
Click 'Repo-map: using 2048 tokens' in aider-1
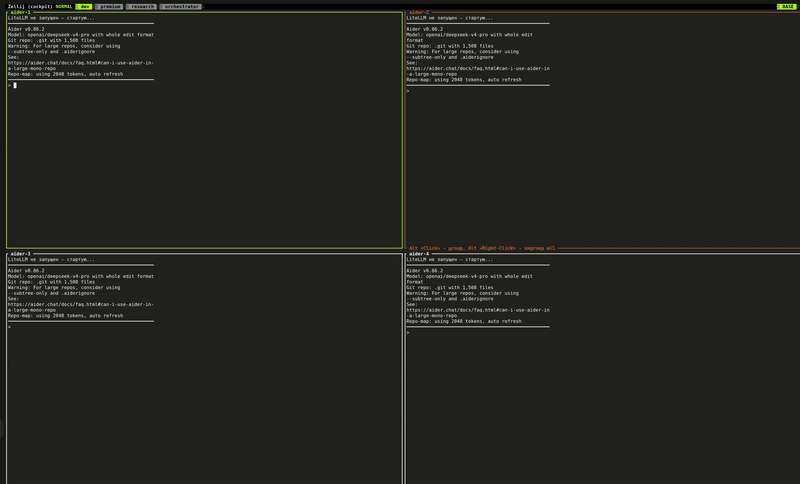pos(65,74)
